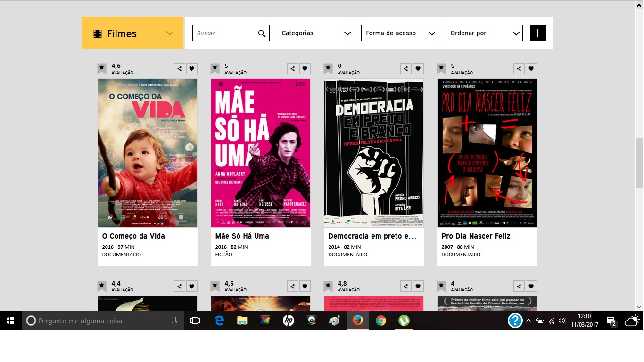
Task: Open the uTorrent taskbar icon
Action: 404,321
